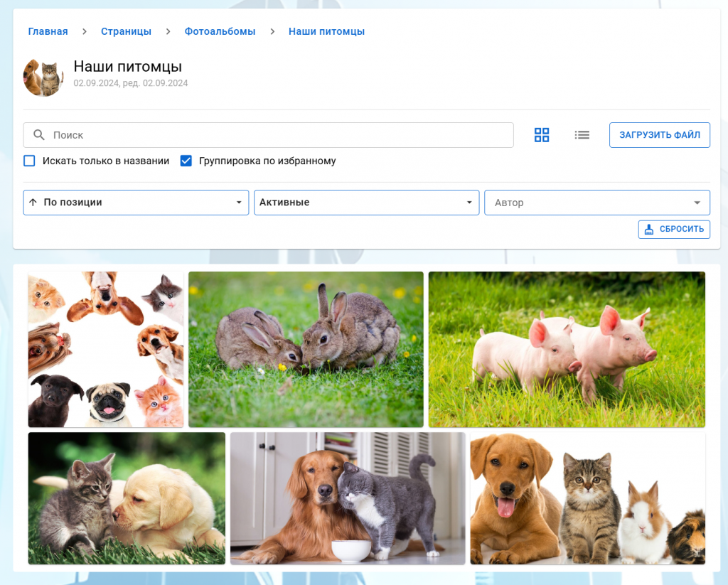Toggle the ascending sort arrow icon
The width and height of the screenshot is (728, 585).
click(33, 203)
